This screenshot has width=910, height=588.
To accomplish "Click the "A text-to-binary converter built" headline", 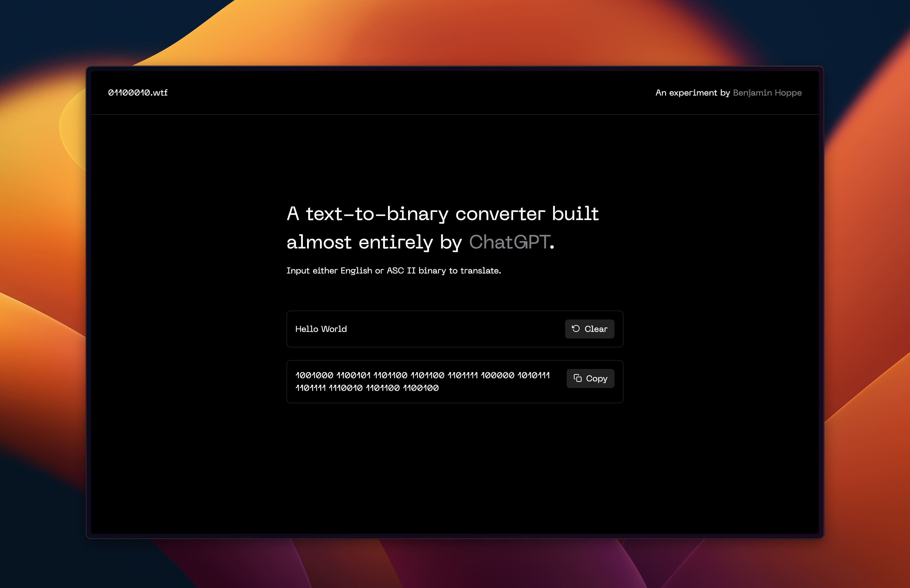I will pos(443,214).
